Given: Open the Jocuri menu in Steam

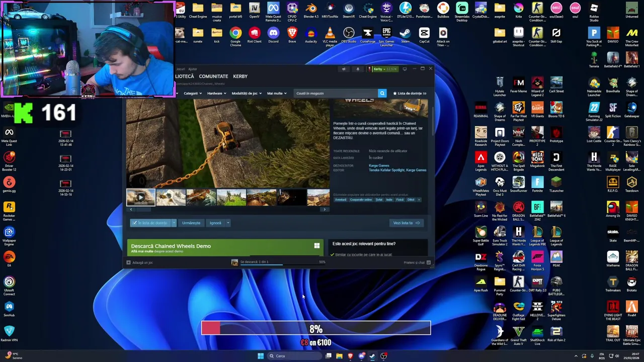Looking at the screenshot, I should click(180, 69).
